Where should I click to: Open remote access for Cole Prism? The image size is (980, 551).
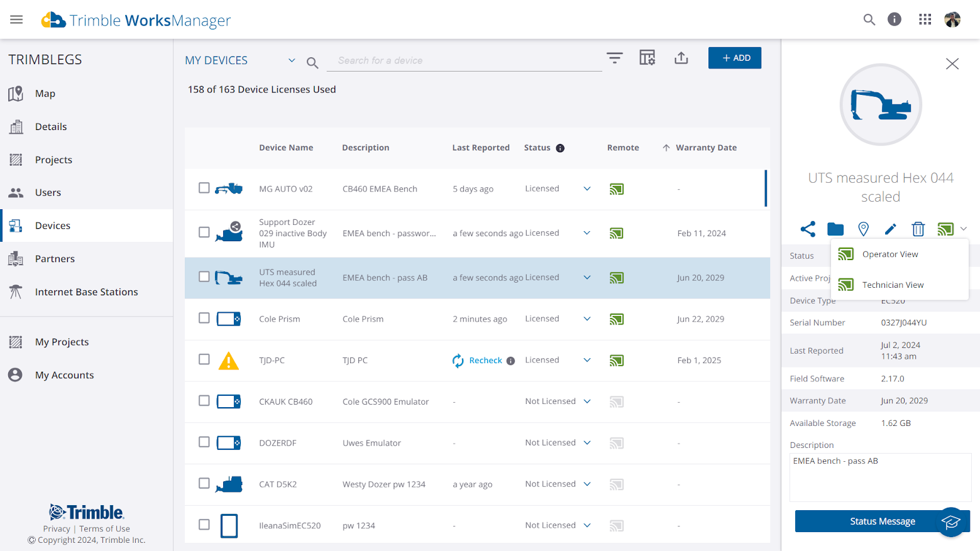coord(617,319)
